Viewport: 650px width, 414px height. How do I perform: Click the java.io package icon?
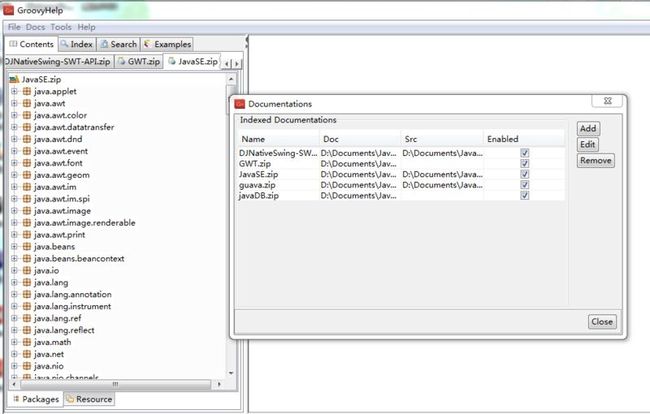pos(27,271)
